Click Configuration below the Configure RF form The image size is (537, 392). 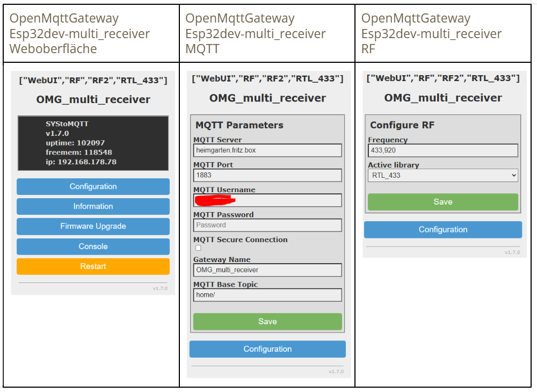coord(443,229)
